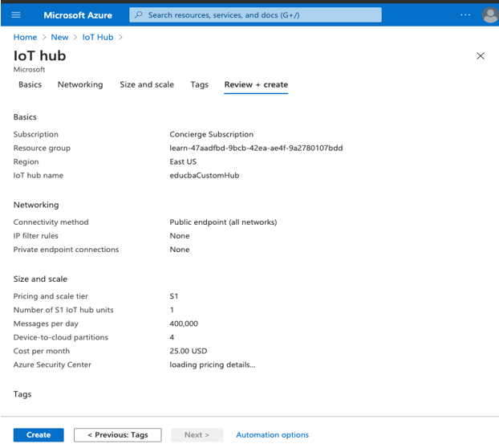Click the Tags section heading
This screenshot has height=448, width=499.
coord(22,394)
